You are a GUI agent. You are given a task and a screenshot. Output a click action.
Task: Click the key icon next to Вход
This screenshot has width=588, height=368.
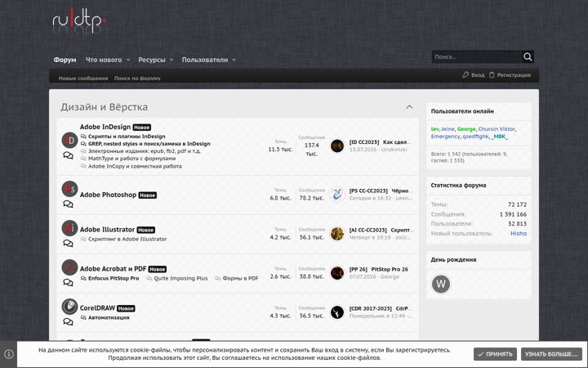(x=465, y=74)
